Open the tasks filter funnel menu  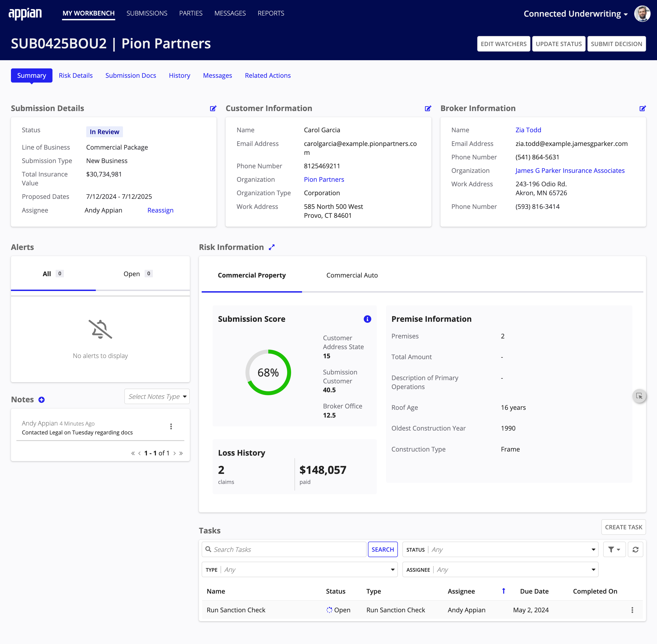pos(614,550)
